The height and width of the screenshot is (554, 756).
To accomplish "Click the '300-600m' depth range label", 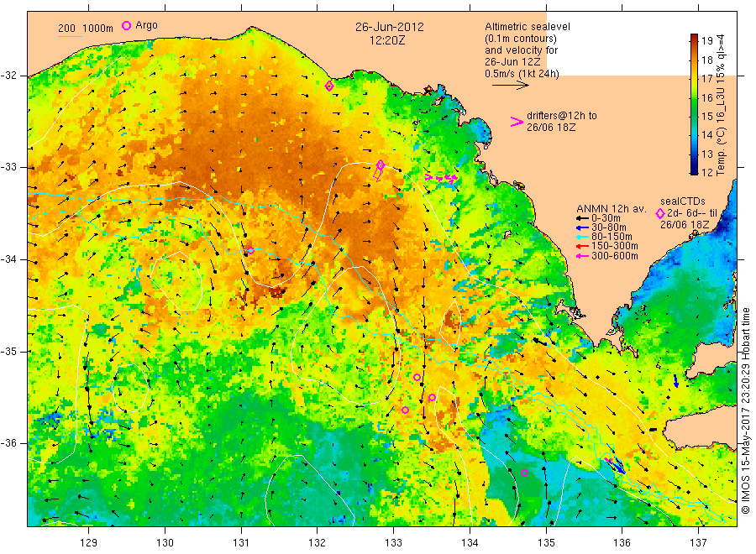I will point(615,256).
